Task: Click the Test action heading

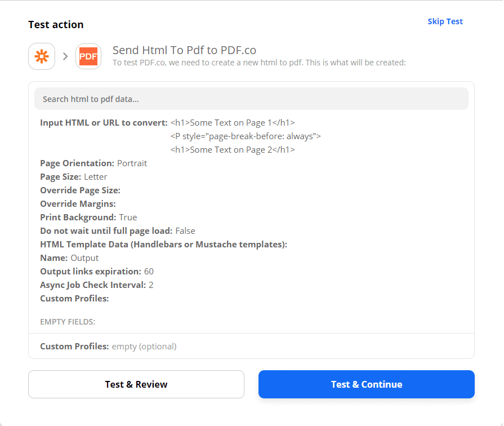Action: pyautogui.click(x=56, y=24)
